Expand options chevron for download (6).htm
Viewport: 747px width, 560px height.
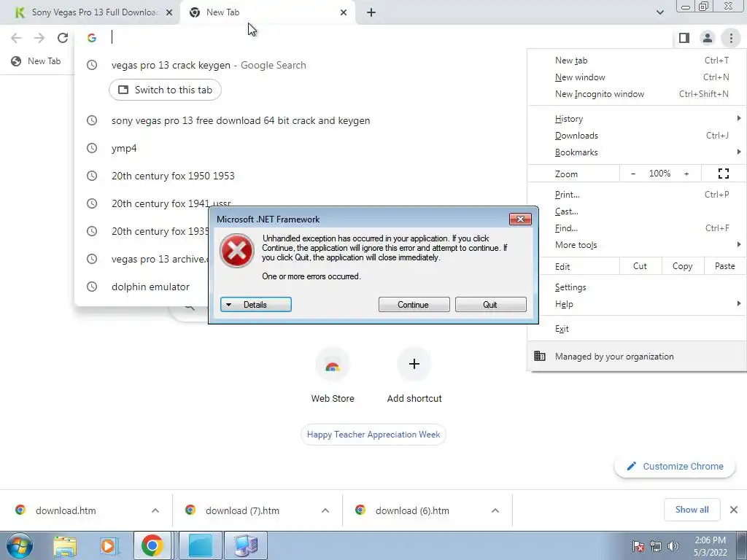point(495,510)
